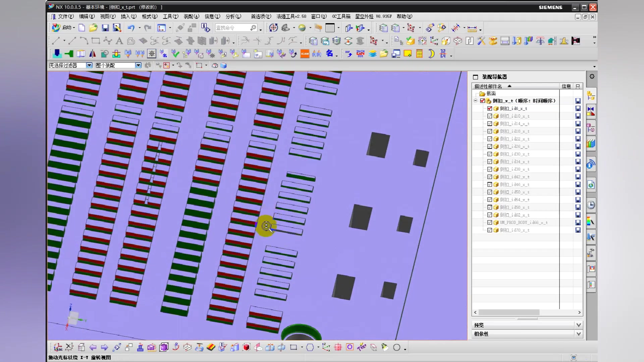The image size is (644, 362).
Task: Click the calculator icon in toolbar
Action: [419, 54]
